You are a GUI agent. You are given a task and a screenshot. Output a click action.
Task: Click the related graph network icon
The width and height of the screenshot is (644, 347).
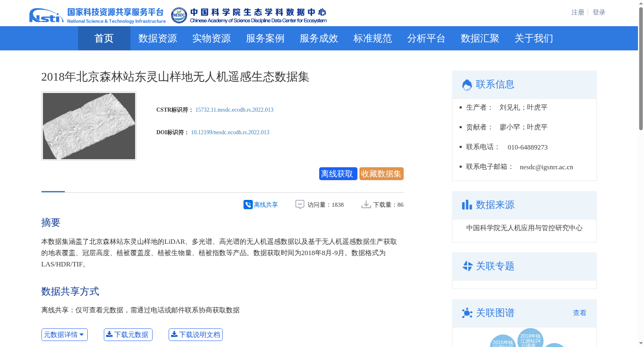coord(467,313)
